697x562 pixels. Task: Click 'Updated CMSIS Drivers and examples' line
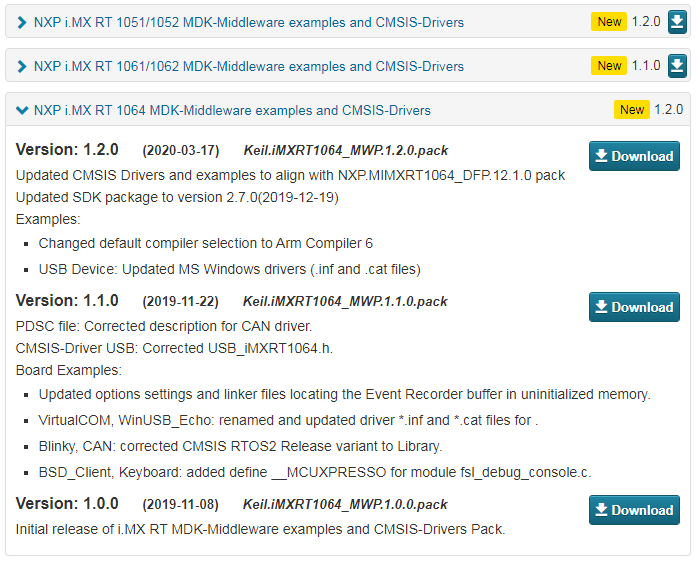pyautogui.click(x=290, y=176)
